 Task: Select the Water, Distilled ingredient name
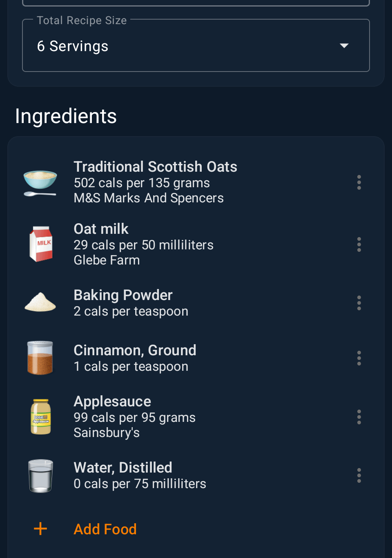[123, 468]
